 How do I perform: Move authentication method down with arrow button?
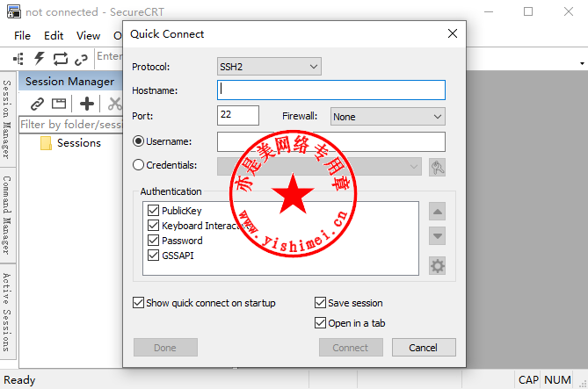pyautogui.click(x=437, y=236)
